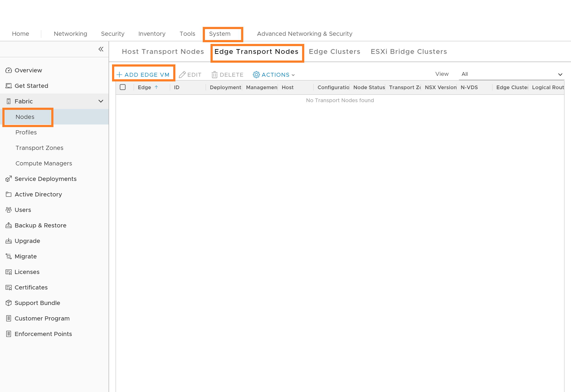Click the Add Edge VM button

143,75
